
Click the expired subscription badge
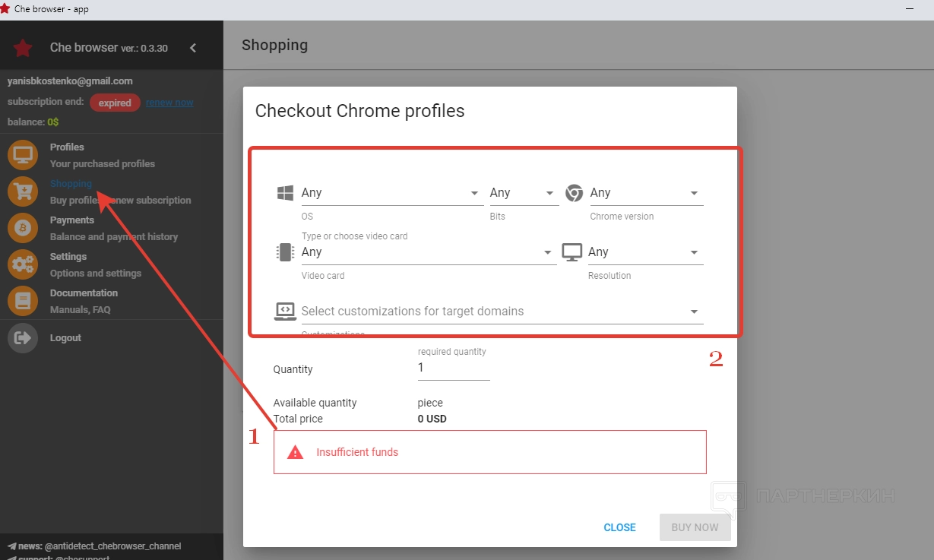[115, 103]
